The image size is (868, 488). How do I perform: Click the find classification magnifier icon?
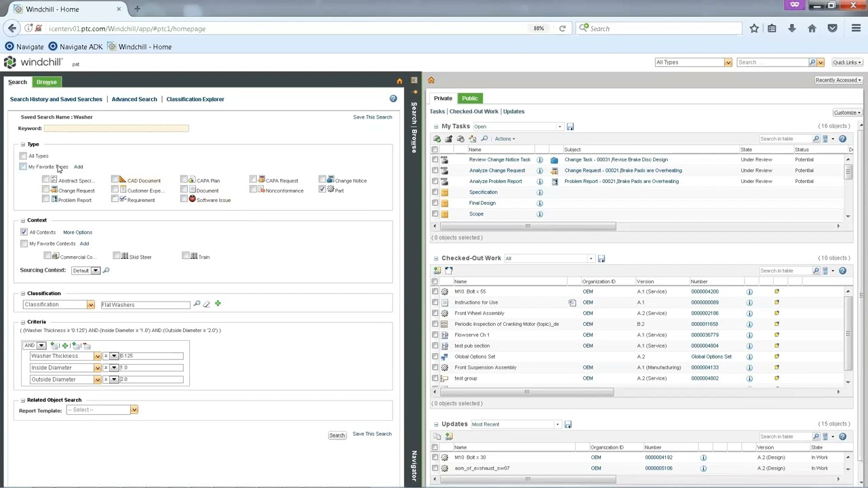(x=197, y=304)
